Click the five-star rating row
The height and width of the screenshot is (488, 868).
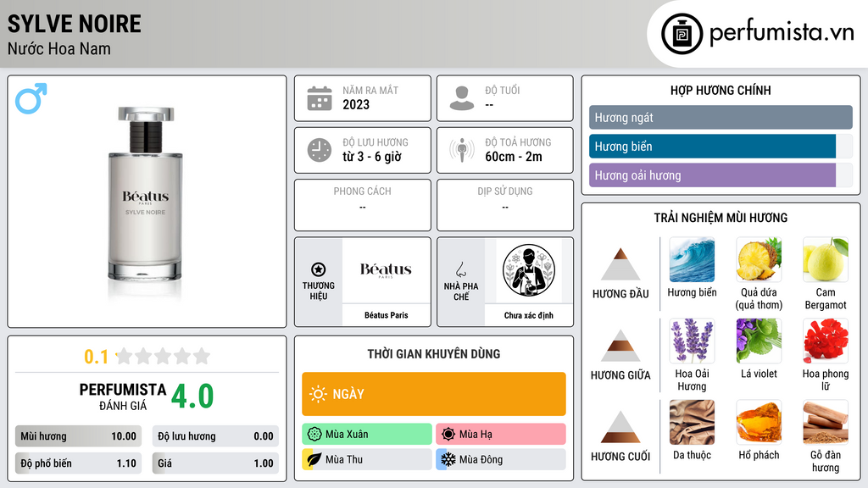pos(164,356)
